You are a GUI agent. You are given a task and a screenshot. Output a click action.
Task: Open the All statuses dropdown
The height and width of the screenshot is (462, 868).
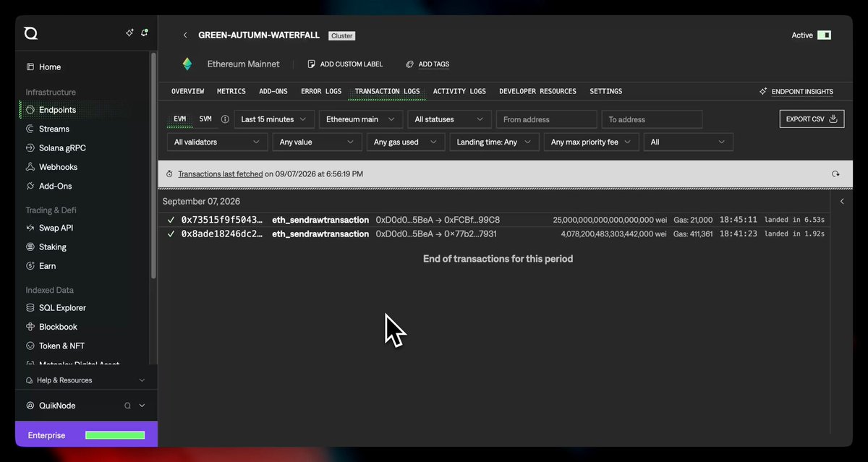tap(449, 119)
